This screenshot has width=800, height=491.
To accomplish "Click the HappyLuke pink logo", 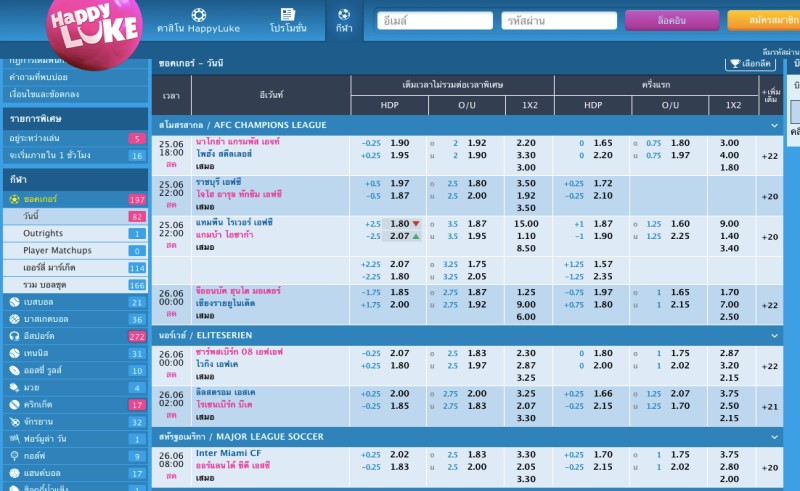I will point(94,31).
